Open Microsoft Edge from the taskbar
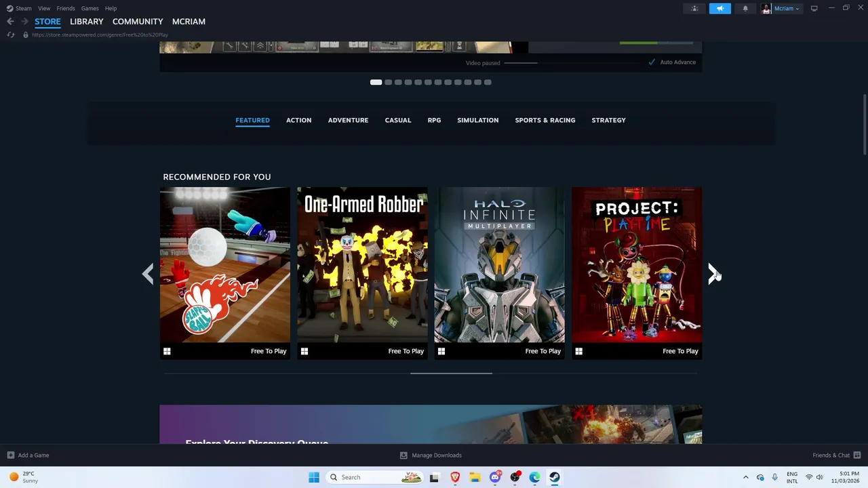Image resolution: width=868 pixels, height=488 pixels. tap(535, 477)
